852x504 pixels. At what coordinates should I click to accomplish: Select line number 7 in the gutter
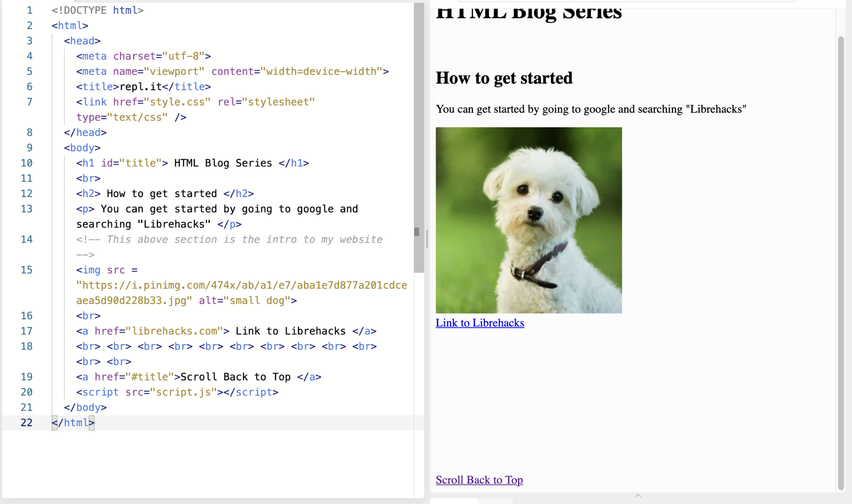(30, 102)
